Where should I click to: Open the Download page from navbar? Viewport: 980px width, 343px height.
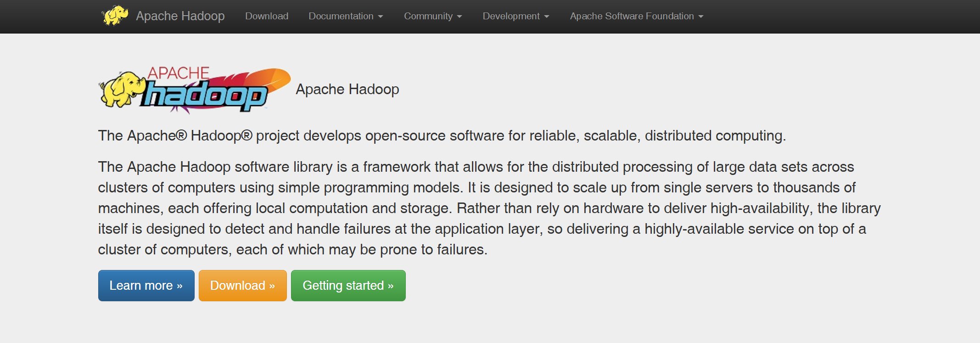tap(267, 16)
